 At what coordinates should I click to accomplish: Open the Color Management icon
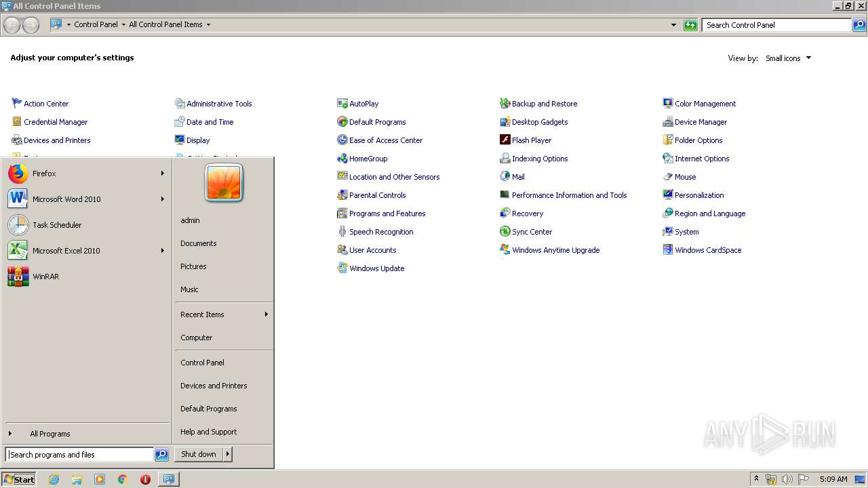[668, 104]
